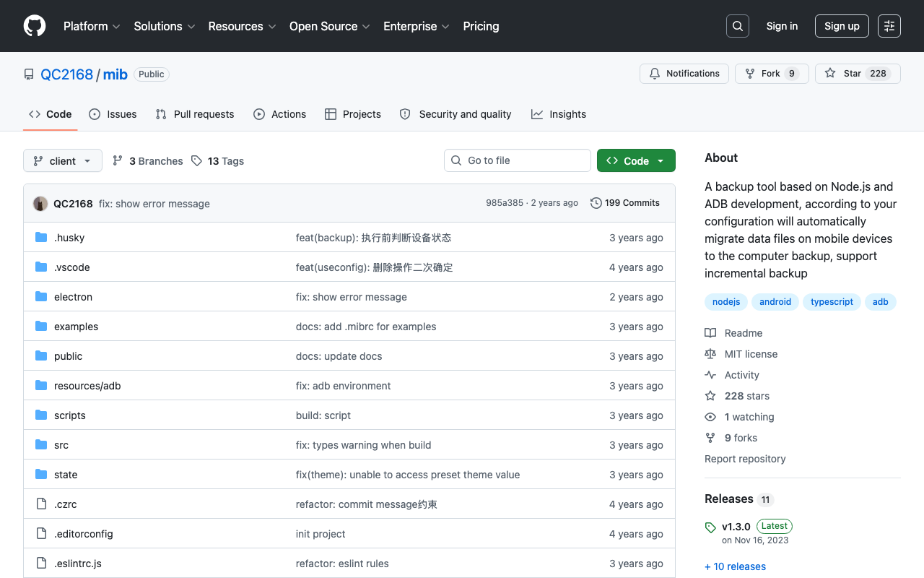
Task: Star the repository with Star button
Action: (858, 74)
